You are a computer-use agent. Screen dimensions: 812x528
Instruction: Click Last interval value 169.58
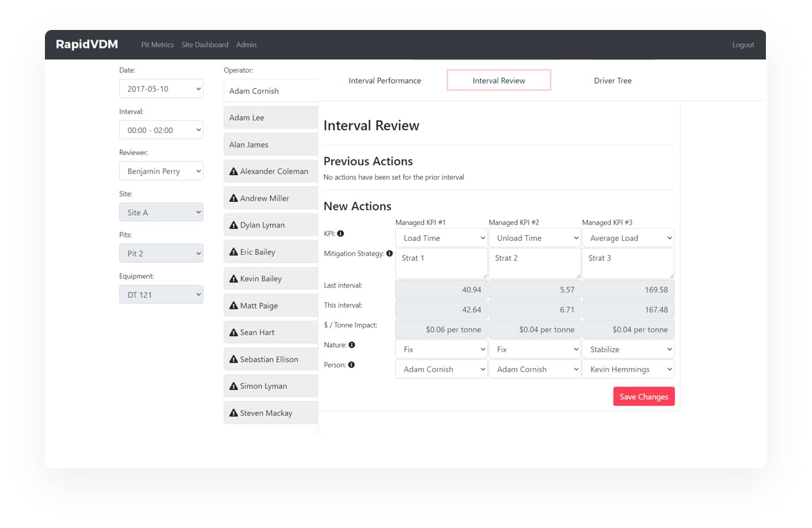point(628,289)
